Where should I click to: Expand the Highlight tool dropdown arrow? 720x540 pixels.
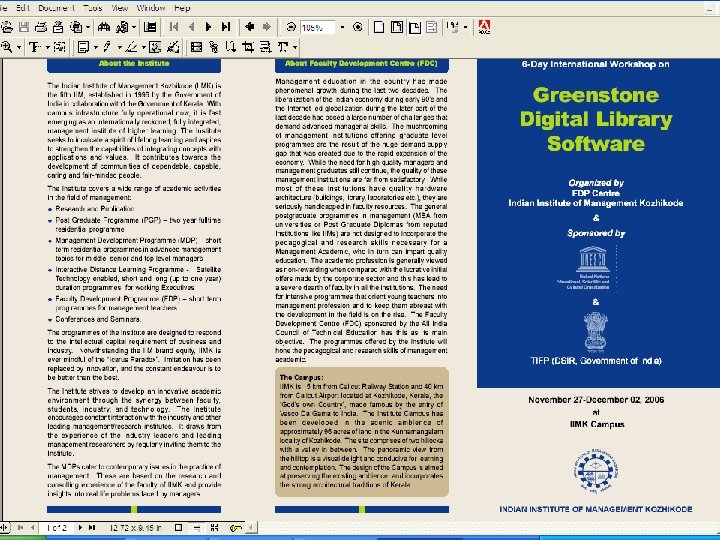click(x=143, y=47)
